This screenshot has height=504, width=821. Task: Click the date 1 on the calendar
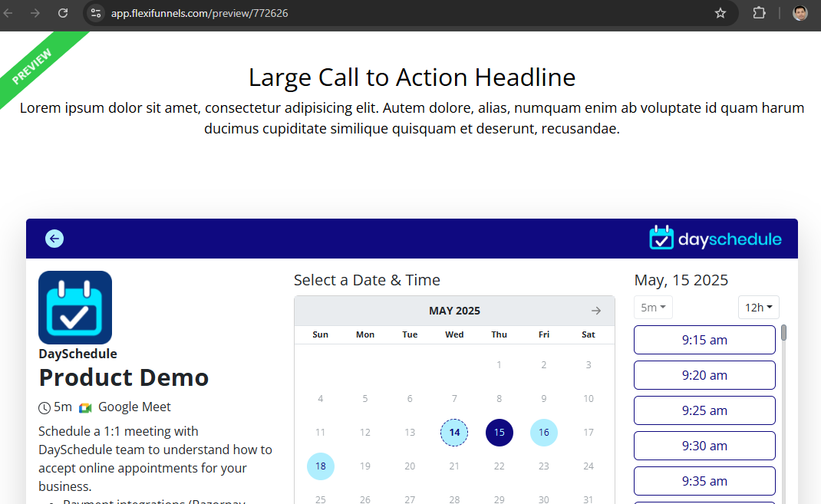click(499, 365)
